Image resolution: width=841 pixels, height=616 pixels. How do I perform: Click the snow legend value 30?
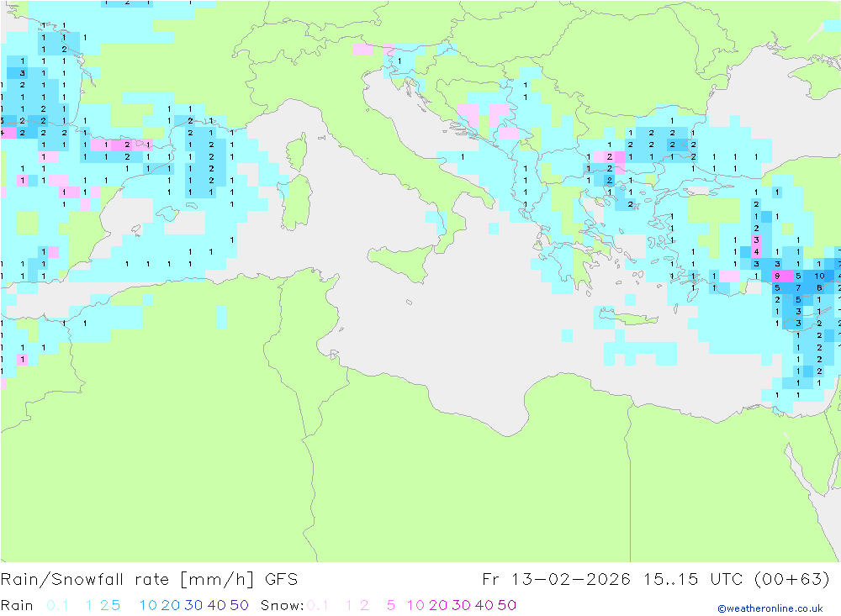click(x=461, y=605)
